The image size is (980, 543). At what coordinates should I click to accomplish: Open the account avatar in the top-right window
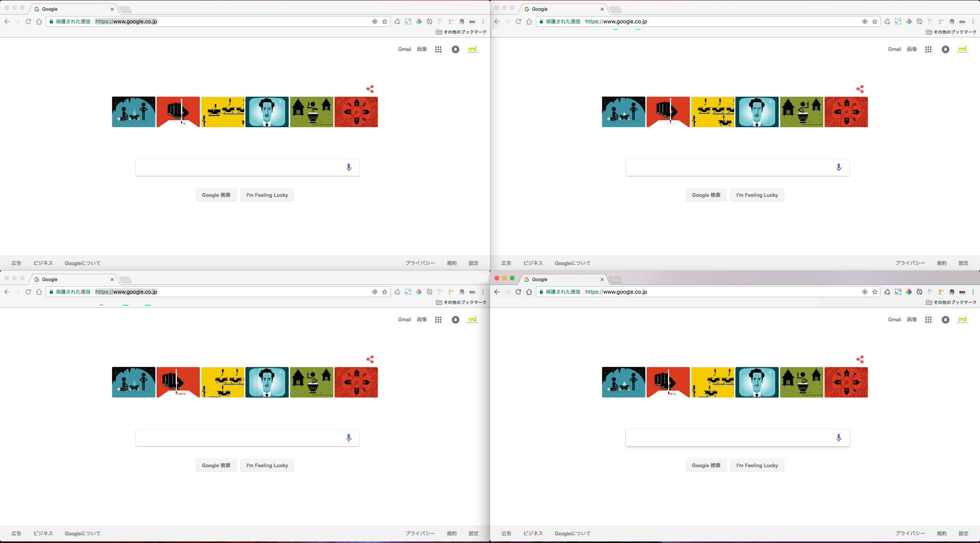(963, 49)
